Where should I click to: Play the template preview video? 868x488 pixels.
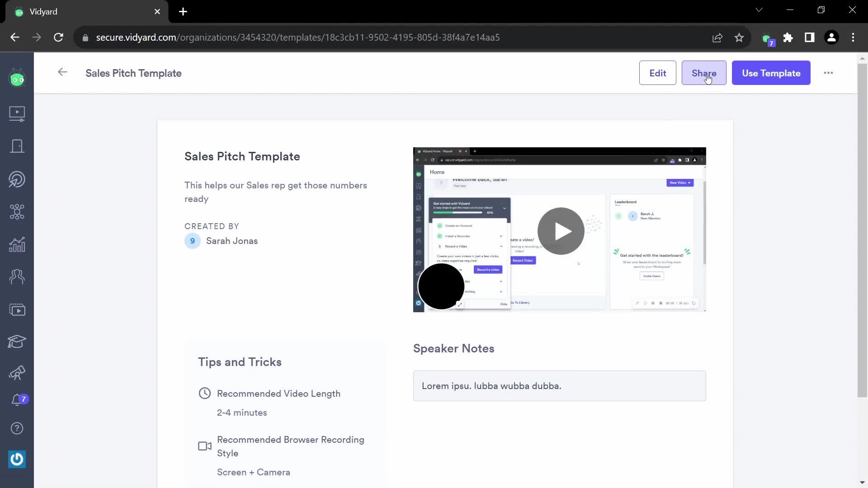(561, 231)
